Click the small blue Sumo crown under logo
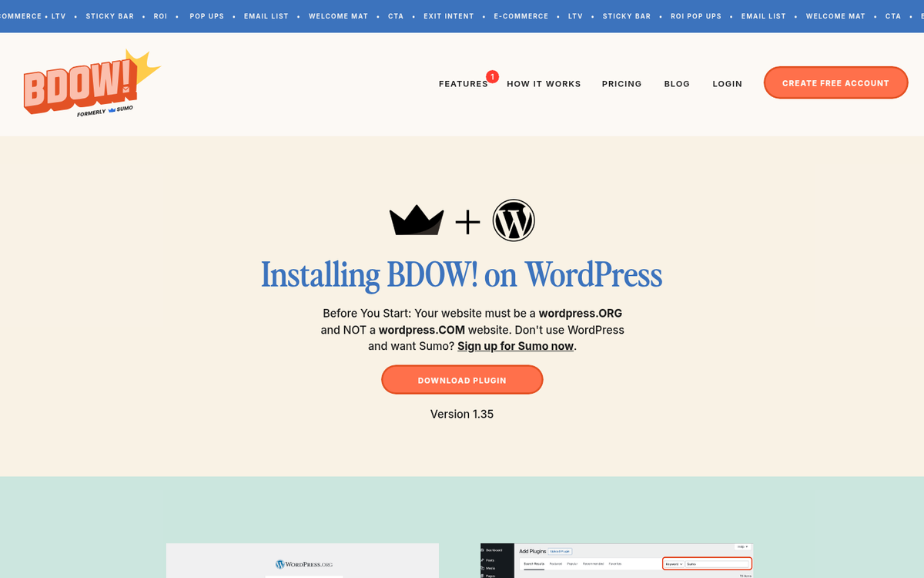This screenshot has width=924, height=578. tap(112, 110)
